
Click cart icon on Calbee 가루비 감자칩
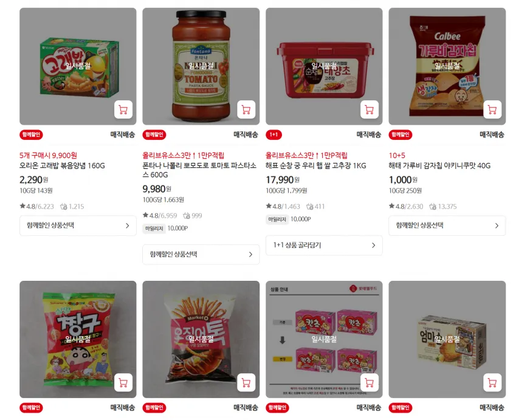[492, 109]
